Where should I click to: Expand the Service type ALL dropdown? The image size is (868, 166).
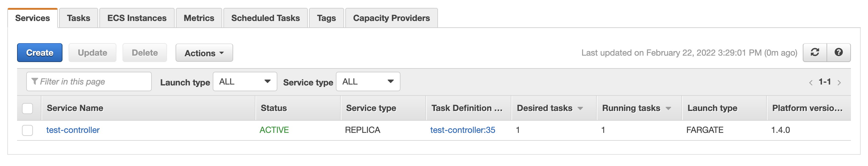tap(368, 81)
